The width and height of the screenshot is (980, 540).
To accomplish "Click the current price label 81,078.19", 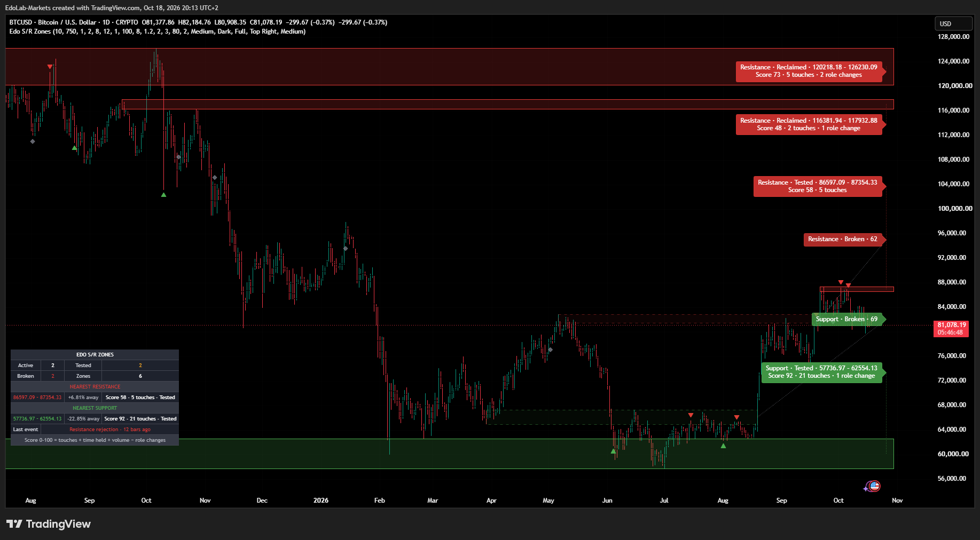I will point(952,329).
